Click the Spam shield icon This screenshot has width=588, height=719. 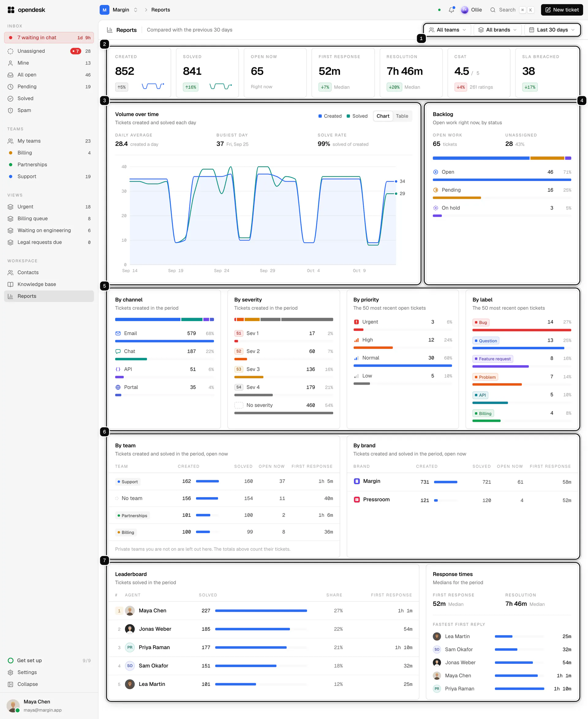click(x=10, y=111)
